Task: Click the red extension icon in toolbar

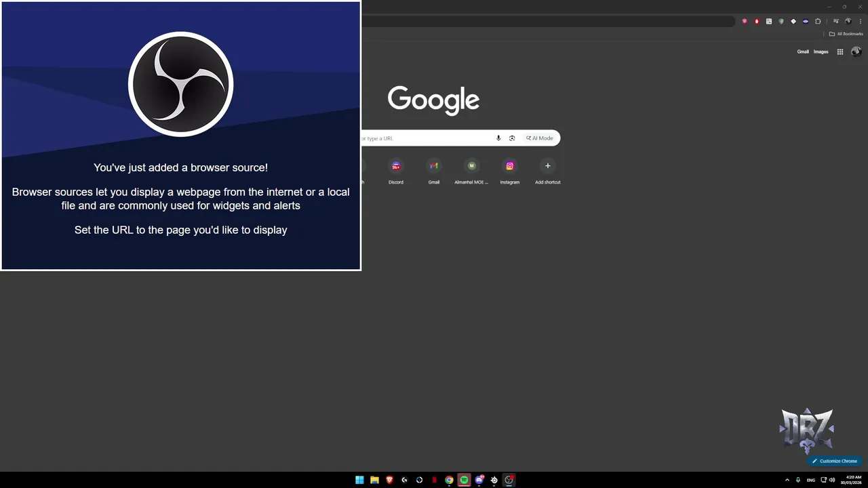Action: (757, 21)
